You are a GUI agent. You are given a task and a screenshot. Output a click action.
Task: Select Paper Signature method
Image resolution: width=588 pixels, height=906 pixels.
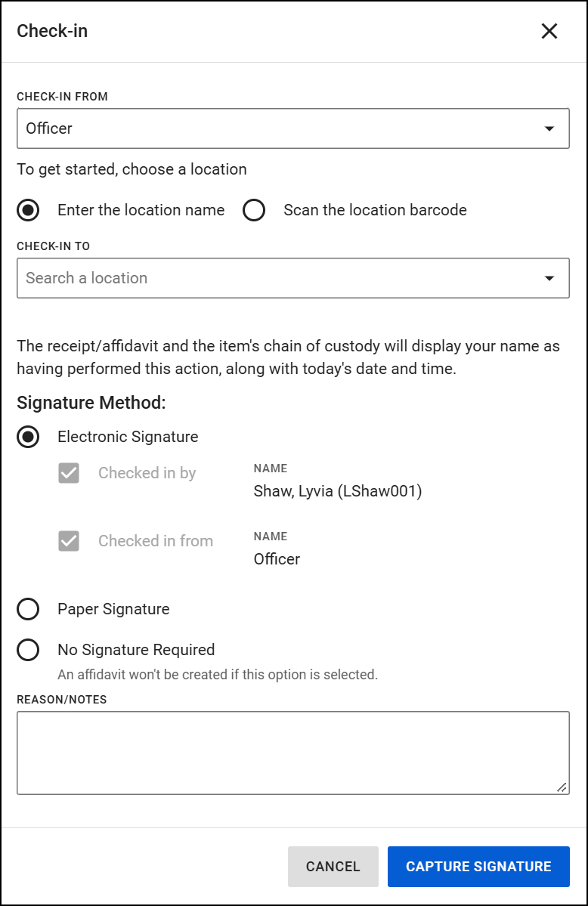(28, 609)
